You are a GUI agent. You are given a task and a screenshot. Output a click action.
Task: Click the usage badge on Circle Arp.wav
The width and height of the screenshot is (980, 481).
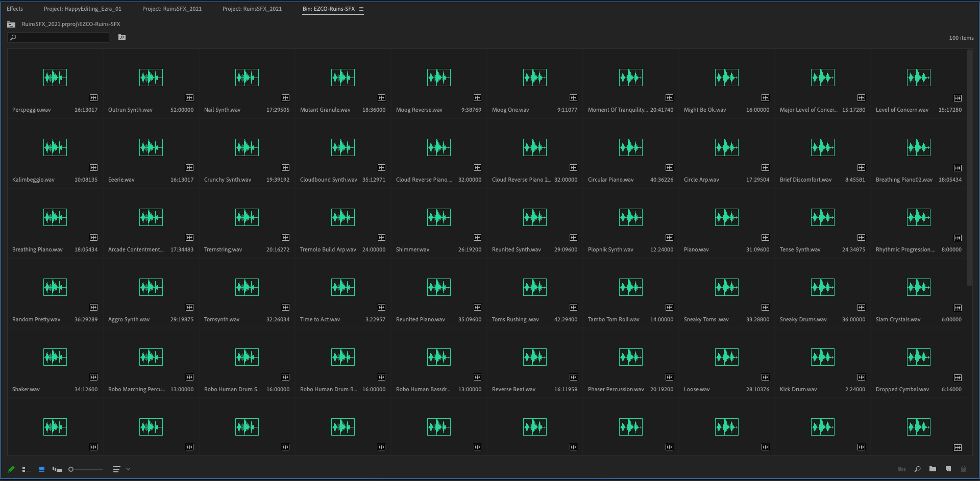pyautogui.click(x=765, y=167)
